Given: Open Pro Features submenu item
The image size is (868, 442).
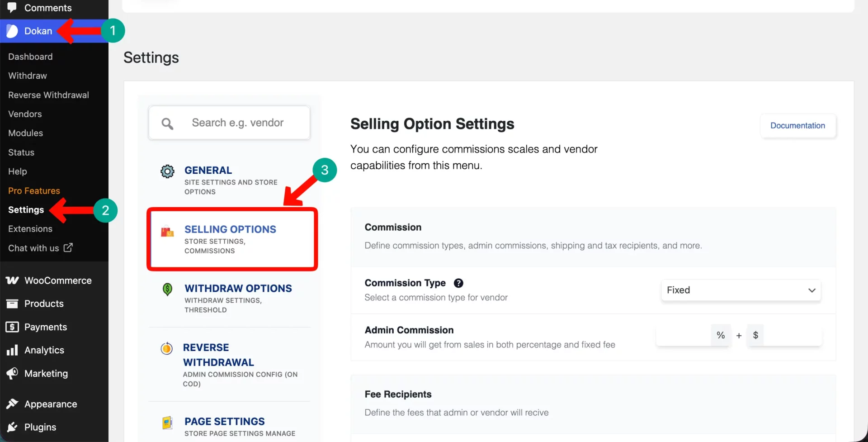Looking at the screenshot, I should tap(34, 190).
